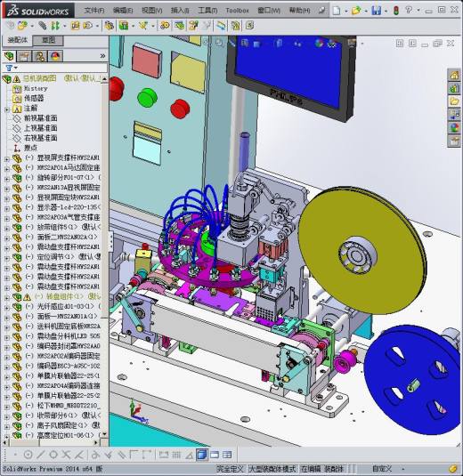Click the rightmost assembly toolbar icon
This screenshot has width=463, height=476.
[249, 25]
